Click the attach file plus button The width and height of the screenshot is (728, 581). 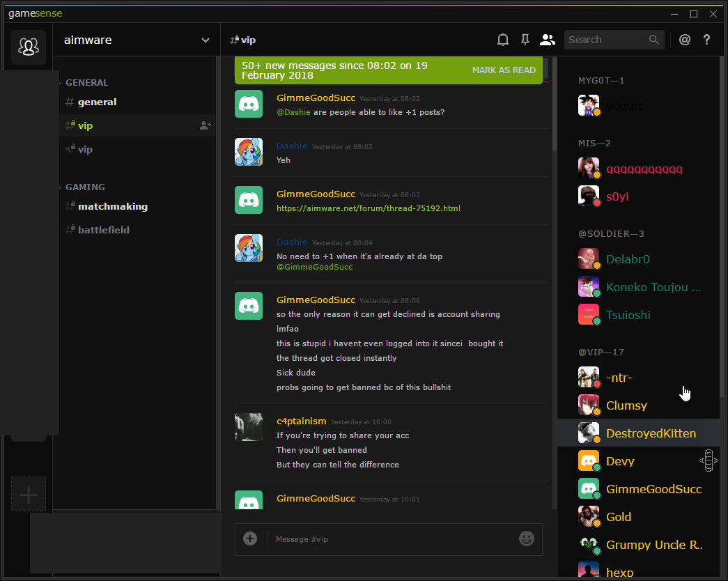click(x=250, y=539)
